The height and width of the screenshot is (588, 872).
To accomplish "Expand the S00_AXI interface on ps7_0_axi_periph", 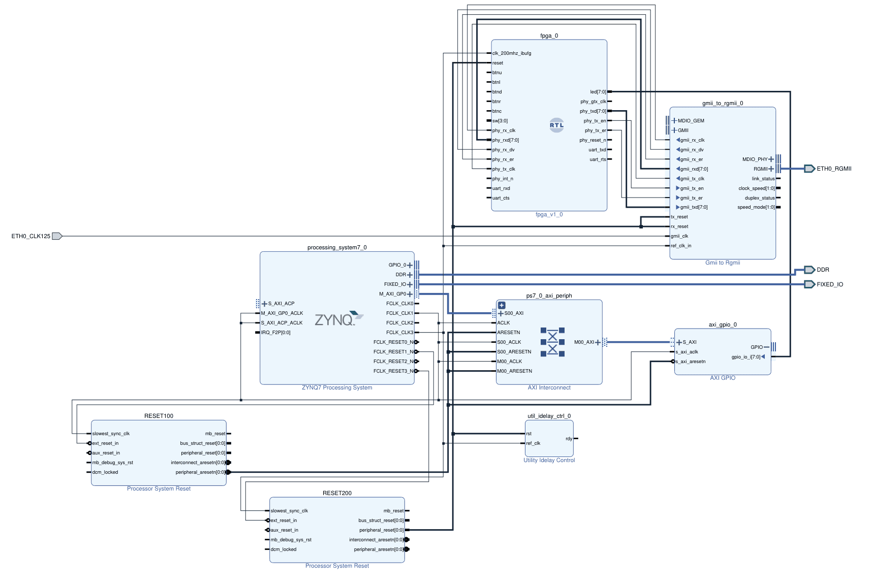I will 501,313.
